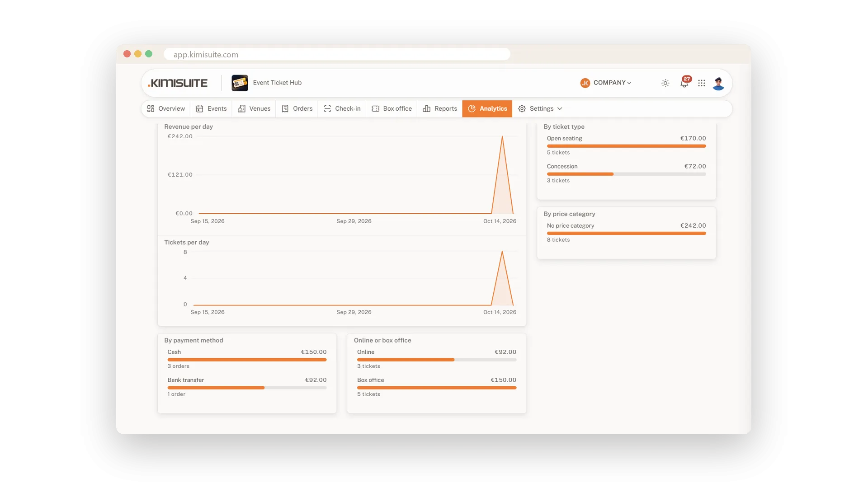
Task: Click the 'By ticket type' heading
Action: pos(564,127)
